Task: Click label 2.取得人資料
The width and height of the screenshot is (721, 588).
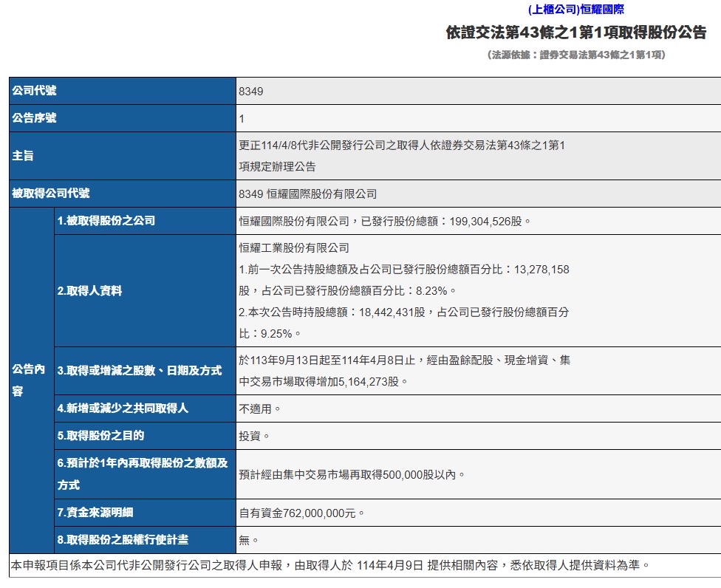Action: [145, 290]
